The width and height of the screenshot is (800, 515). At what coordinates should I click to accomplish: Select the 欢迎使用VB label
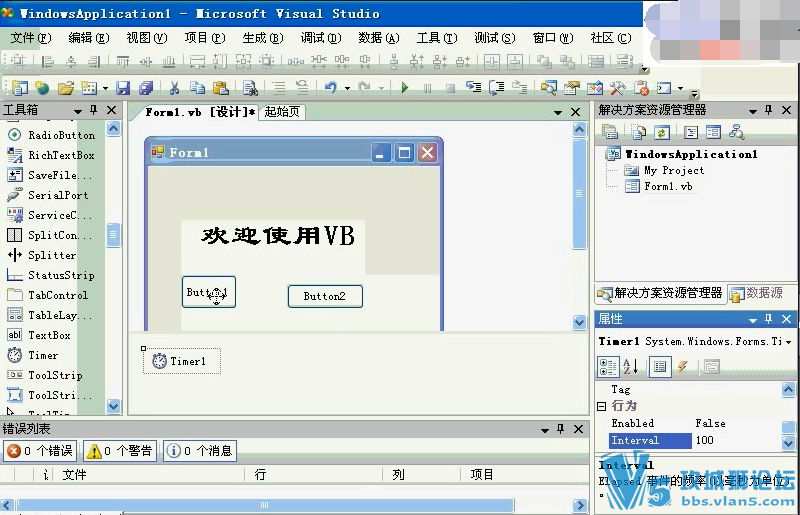tap(278, 235)
